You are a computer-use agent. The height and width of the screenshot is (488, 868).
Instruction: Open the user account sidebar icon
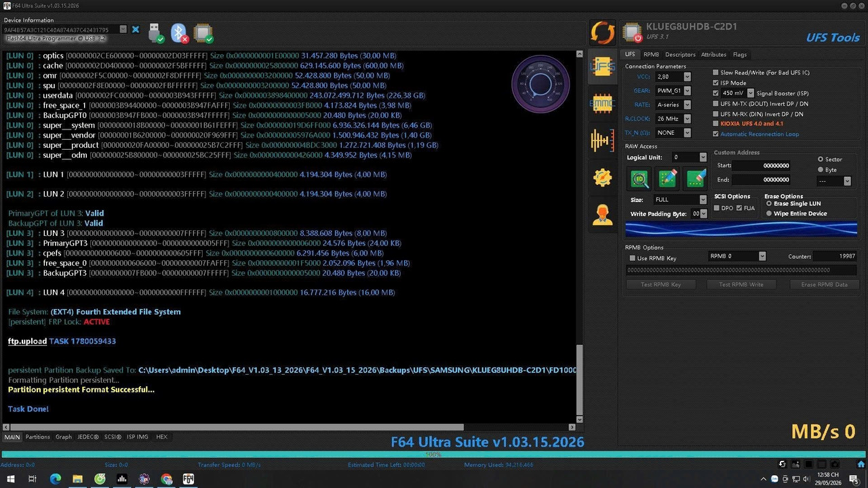pyautogui.click(x=602, y=214)
